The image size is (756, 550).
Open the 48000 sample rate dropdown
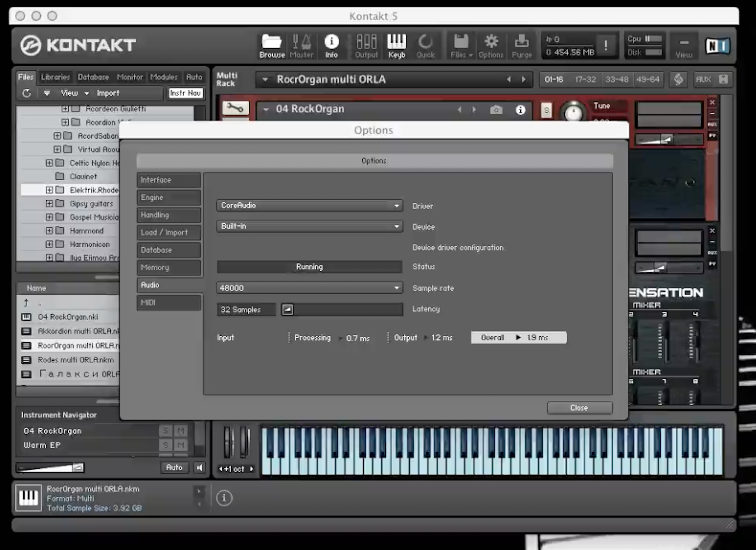tap(310, 288)
